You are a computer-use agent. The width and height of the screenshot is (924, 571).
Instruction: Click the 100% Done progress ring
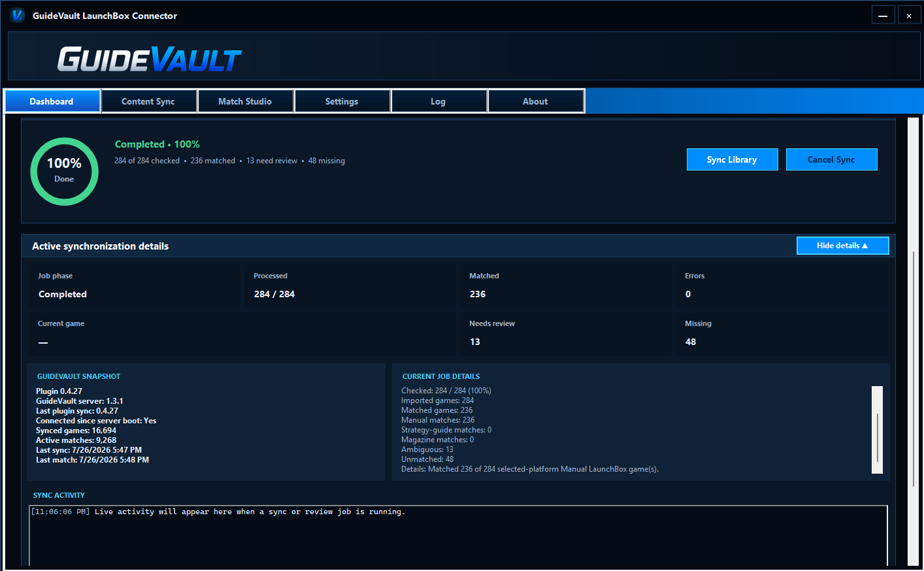click(x=64, y=171)
